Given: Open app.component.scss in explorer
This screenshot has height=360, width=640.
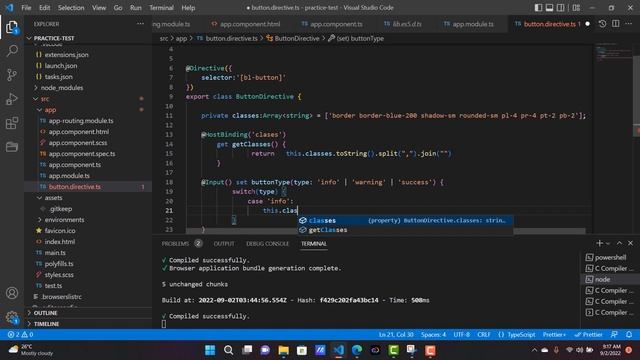Looking at the screenshot, I should pyautogui.click(x=78, y=143).
